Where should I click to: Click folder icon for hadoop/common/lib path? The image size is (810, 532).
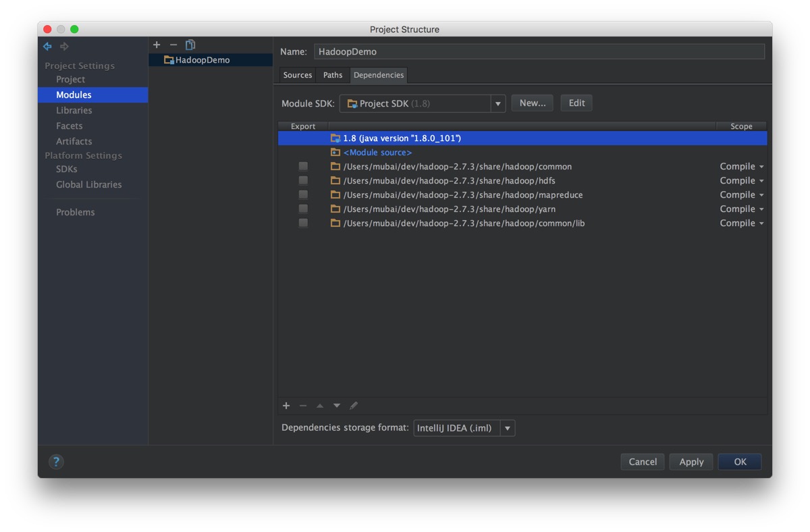[335, 223]
